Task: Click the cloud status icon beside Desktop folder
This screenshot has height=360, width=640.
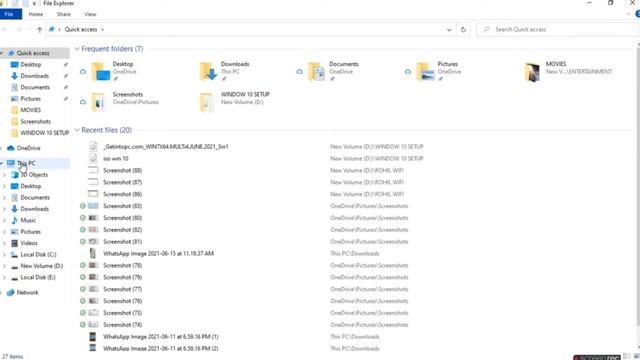Action: click(x=83, y=72)
